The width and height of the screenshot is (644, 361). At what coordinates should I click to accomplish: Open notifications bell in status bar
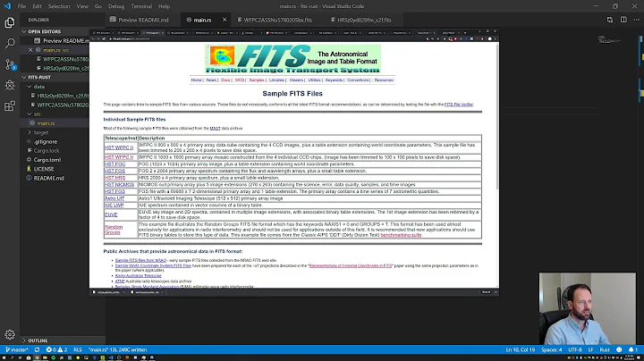(x=632, y=349)
